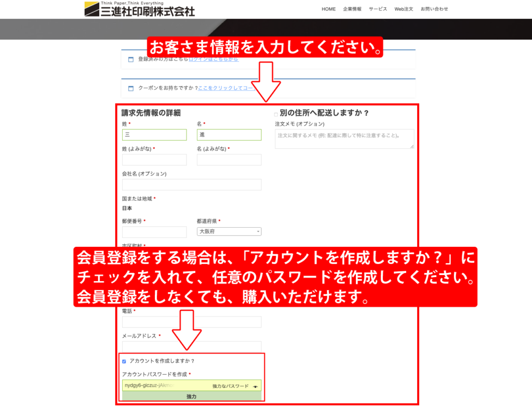The width and height of the screenshot is (532, 407).
Task: Click the window icon beside the coupon notice
Action: click(131, 88)
